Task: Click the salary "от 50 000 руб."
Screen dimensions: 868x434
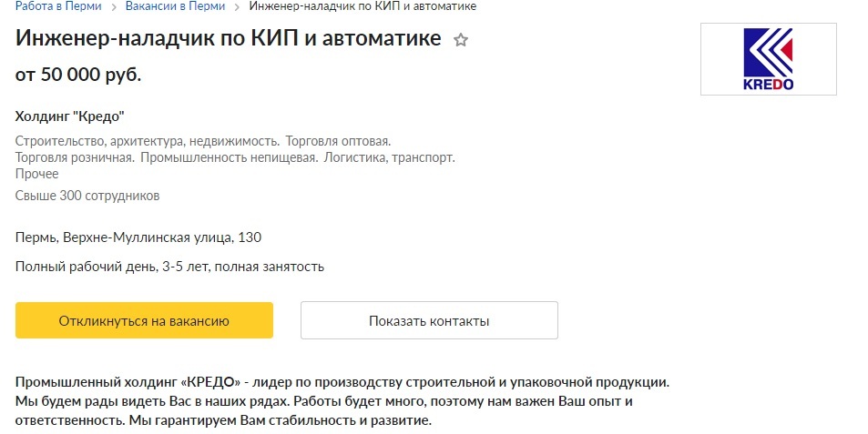Action: pyautogui.click(x=78, y=75)
